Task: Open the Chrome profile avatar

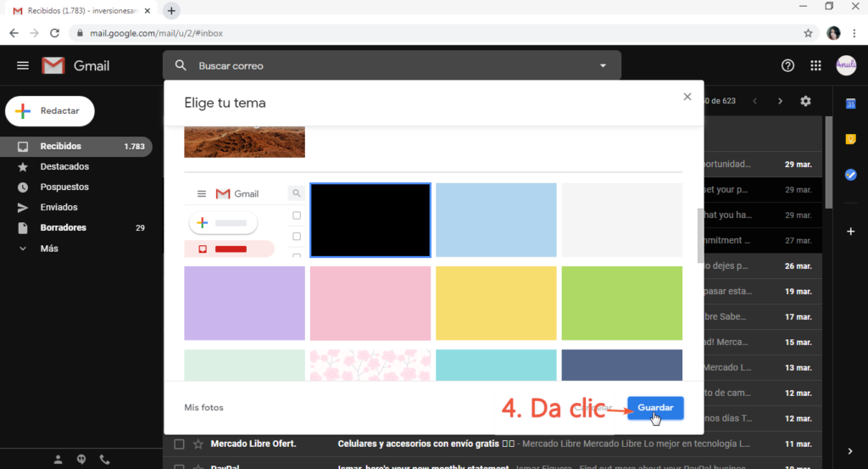Action: (834, 33)
